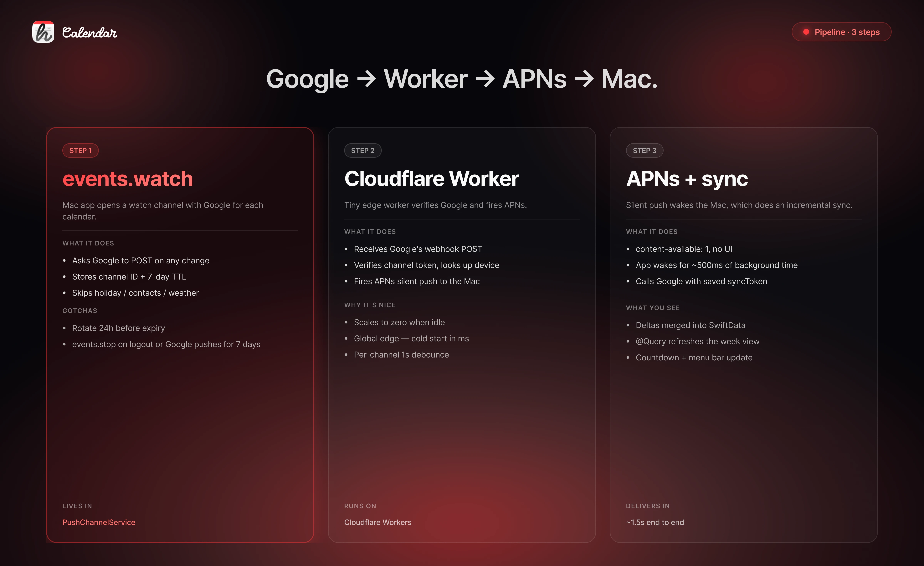Select the STEP 2 badge
The height and width of the screenshot is (566, 924).
tap(363, 150)
